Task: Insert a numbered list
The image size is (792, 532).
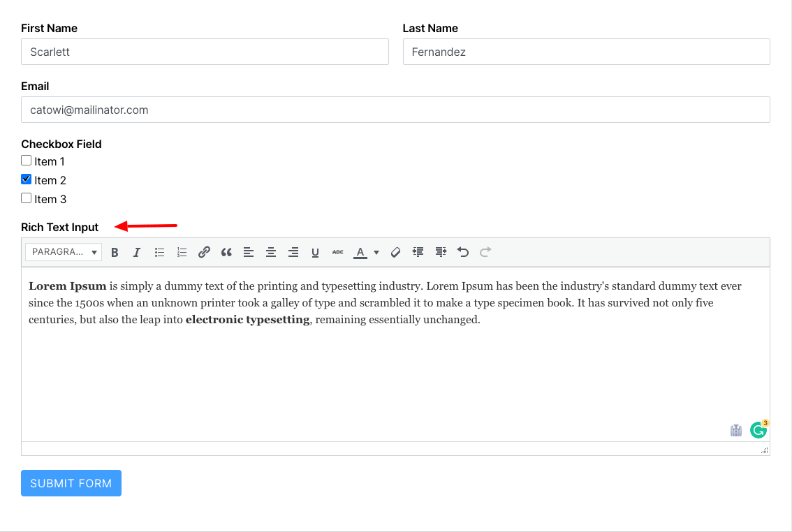Action: pos(182,252)
